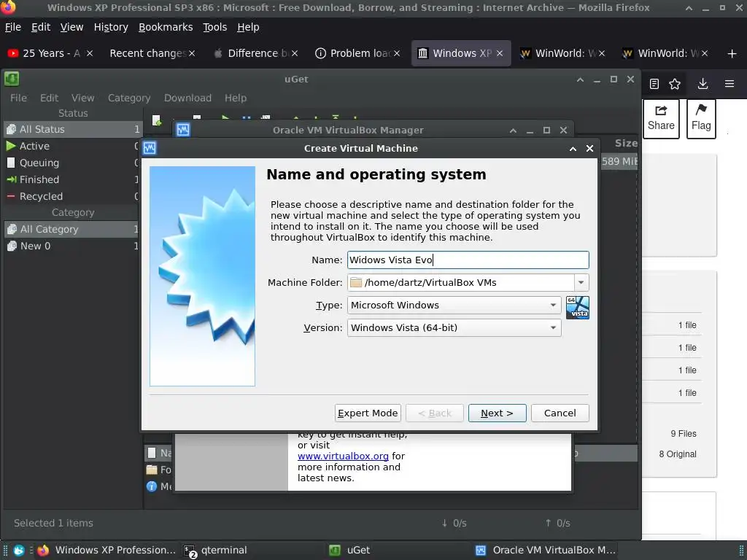The width and height of the screenshot is (747, 560).
Task: Click the '589 MiB' size cell
Action: click(x=619, y=161)
